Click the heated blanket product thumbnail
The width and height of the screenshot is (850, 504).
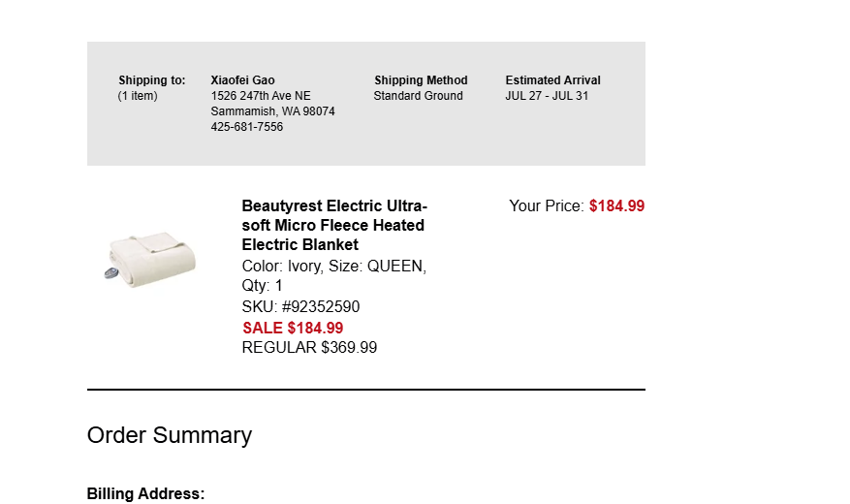150,260
